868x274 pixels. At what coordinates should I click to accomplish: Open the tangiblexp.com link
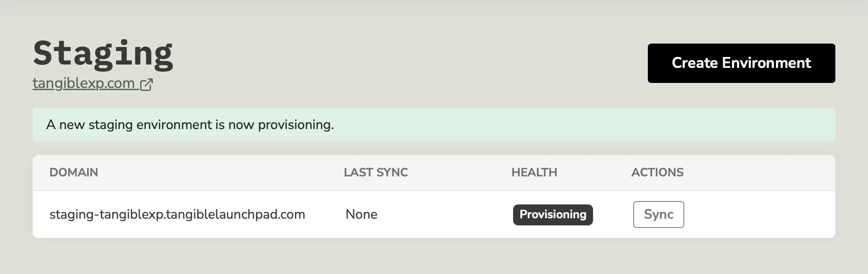coord(84,83)
